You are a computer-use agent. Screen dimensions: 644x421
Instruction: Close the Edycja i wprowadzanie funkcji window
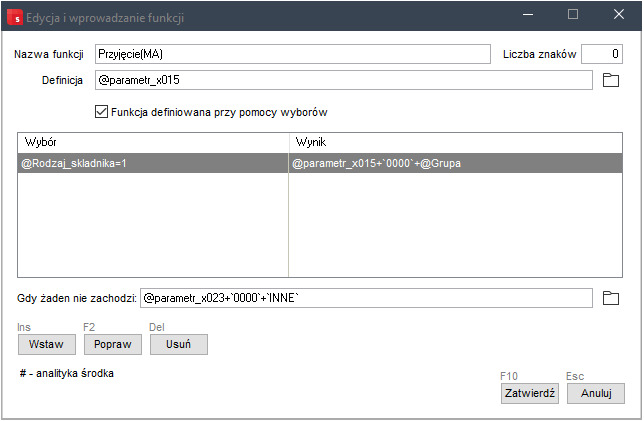(x=619, y=15)
